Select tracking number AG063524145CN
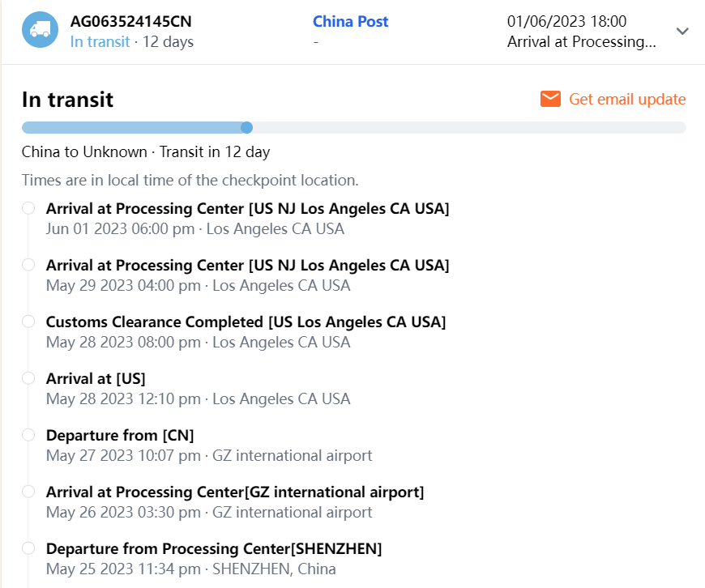 [131, 22]
